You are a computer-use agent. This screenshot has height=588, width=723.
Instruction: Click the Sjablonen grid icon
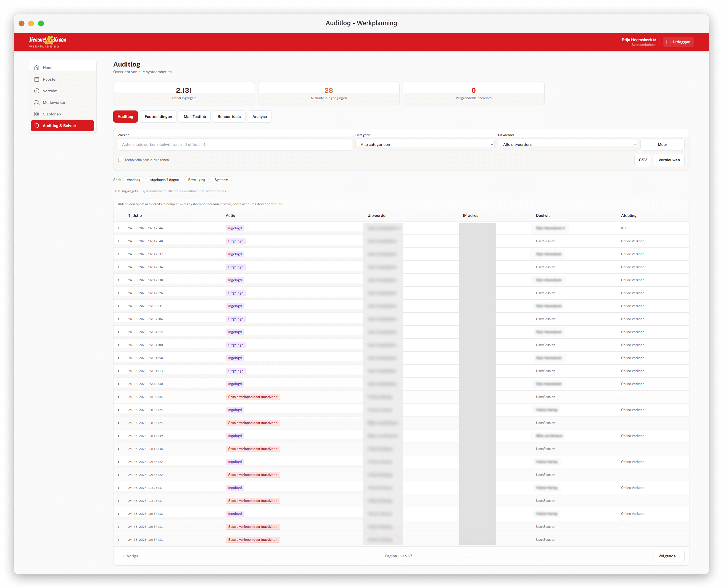[x=36, y=114]
